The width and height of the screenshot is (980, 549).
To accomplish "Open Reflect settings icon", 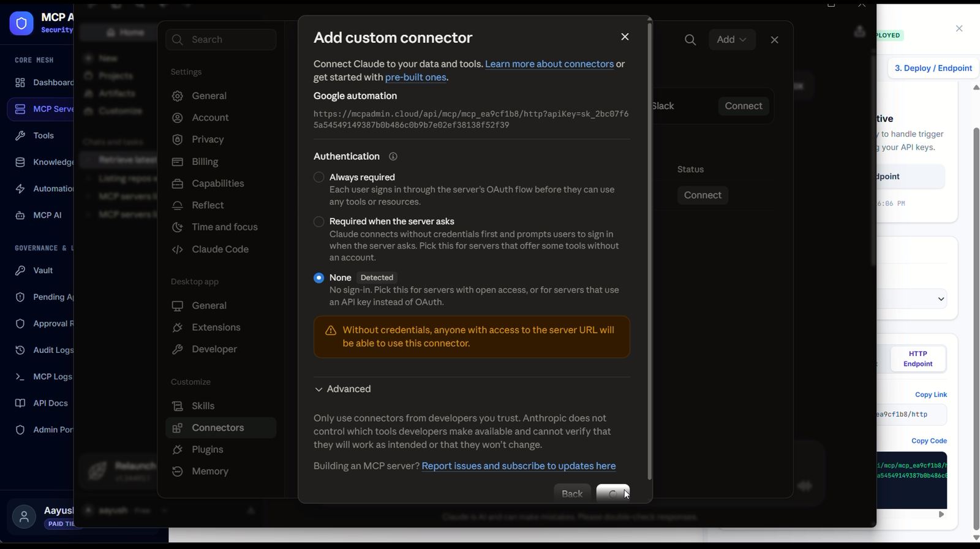I will [x=178, y=205].
